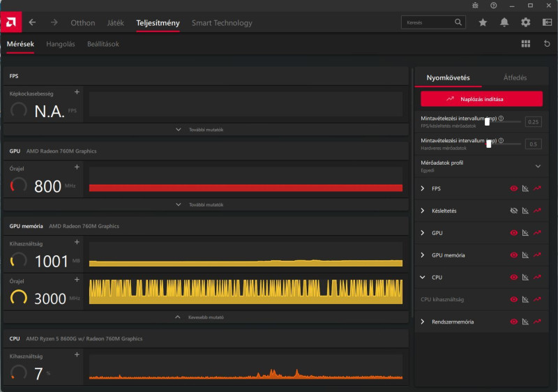Add metric next to GPU memória Kihasználtság
558x392 pixels.
click(x=77, y=242)
